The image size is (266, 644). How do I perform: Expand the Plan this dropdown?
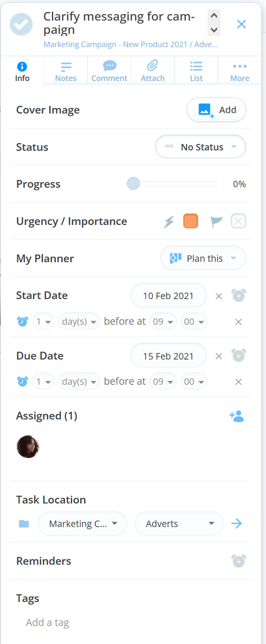pos(203,258)
